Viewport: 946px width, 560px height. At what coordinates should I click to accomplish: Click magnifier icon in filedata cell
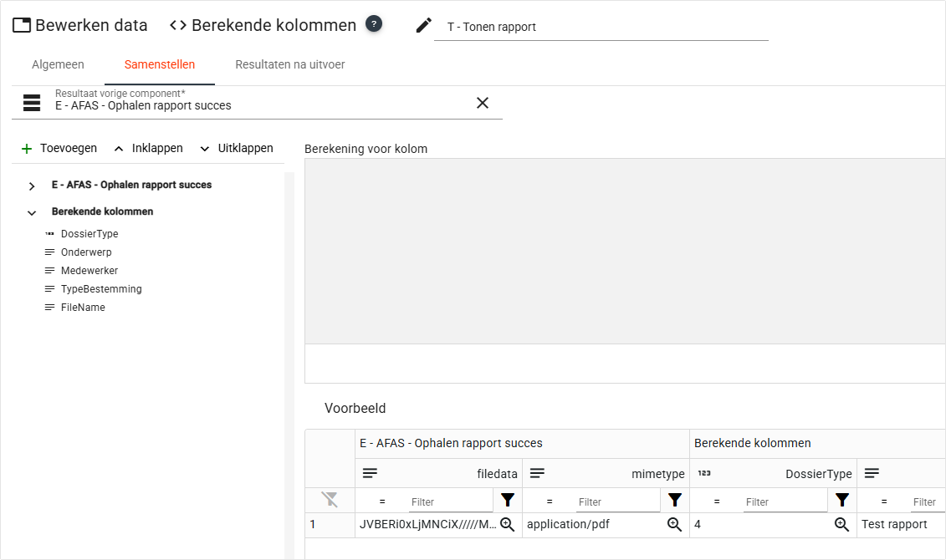[507, 524]
